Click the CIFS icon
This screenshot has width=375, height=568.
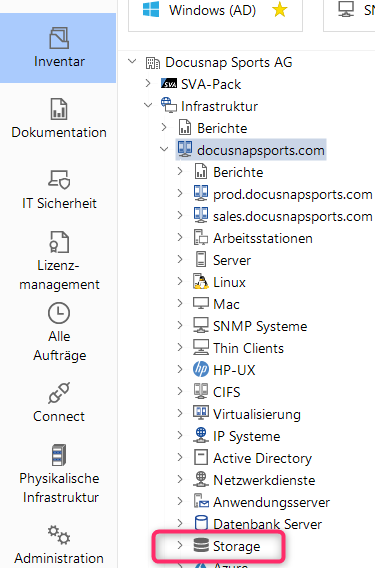coord(201,391)
